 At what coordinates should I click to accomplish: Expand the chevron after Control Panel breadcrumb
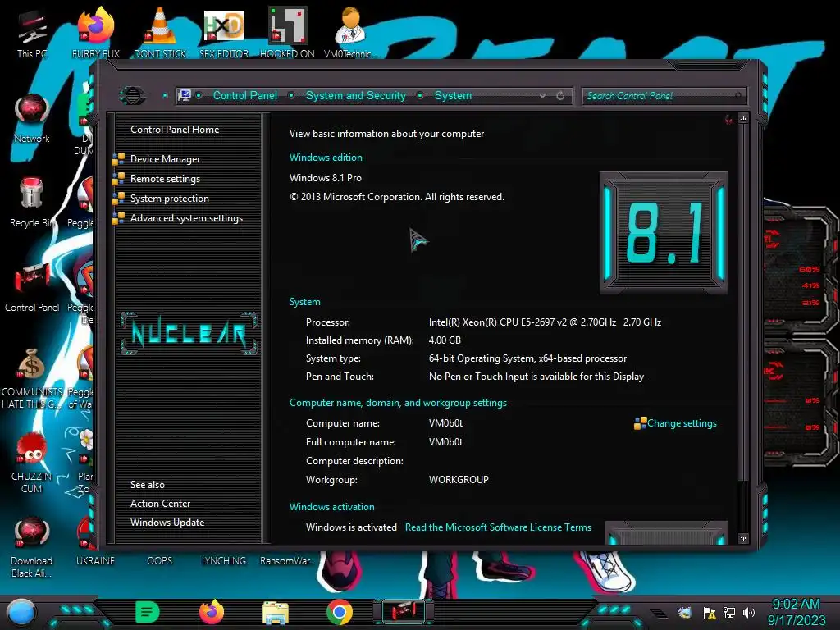pos(291,95)
